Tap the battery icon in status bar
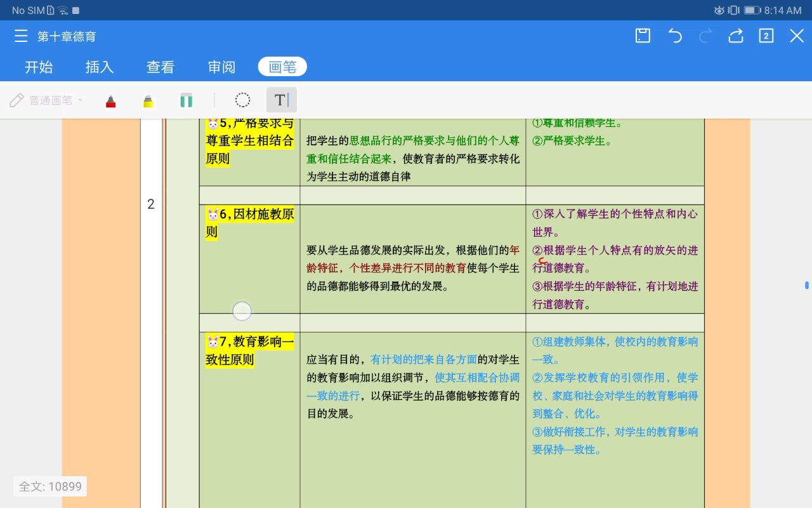The width and height of the screenshot is (812, 508). 752,10
